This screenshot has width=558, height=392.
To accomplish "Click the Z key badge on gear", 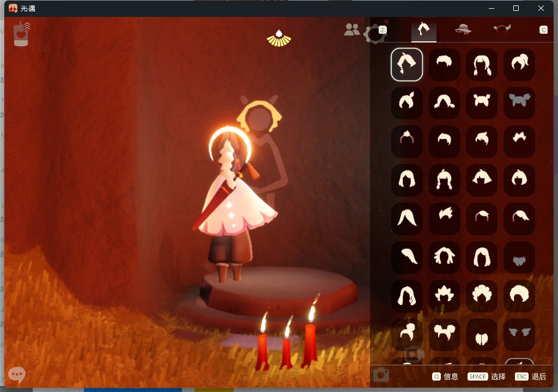I will pyautogui.click(x=382, y=30).
